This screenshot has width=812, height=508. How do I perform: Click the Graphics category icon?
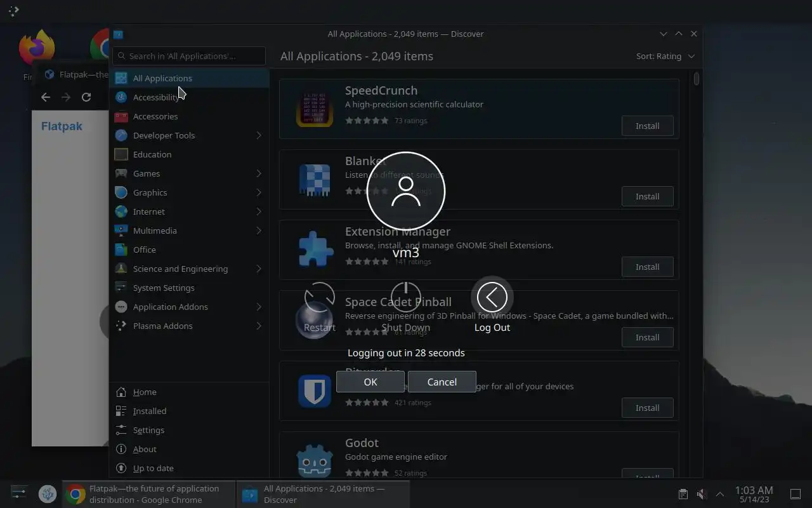pos(121,192)
